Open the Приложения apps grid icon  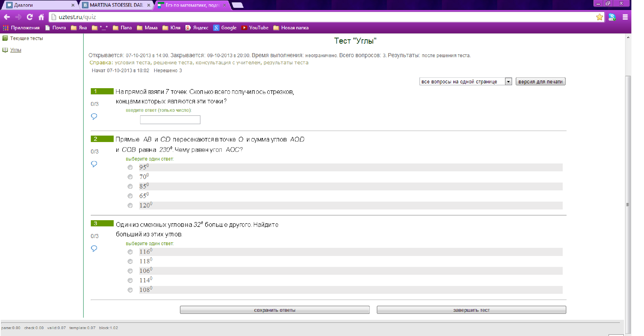(5, 28)
